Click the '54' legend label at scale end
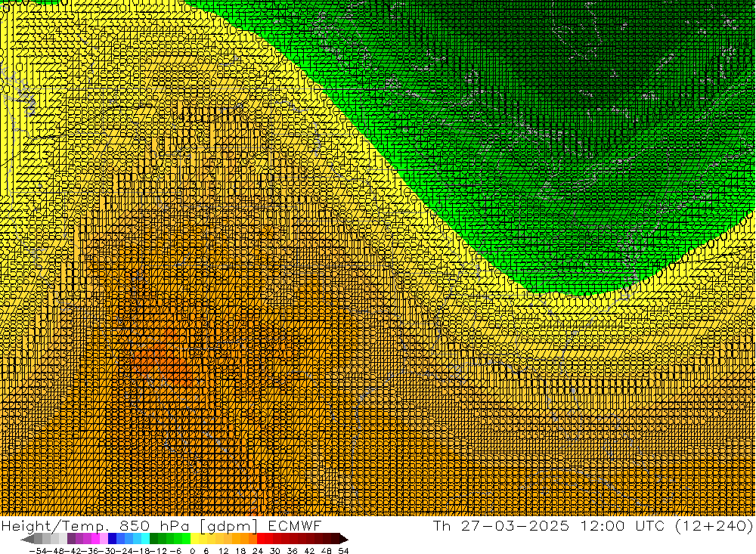Screen dimensions: 756x554 coord(343,551)
